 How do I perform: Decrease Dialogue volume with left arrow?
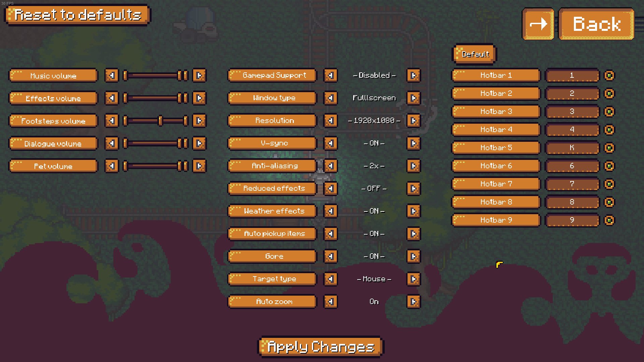tap(112, 143)
